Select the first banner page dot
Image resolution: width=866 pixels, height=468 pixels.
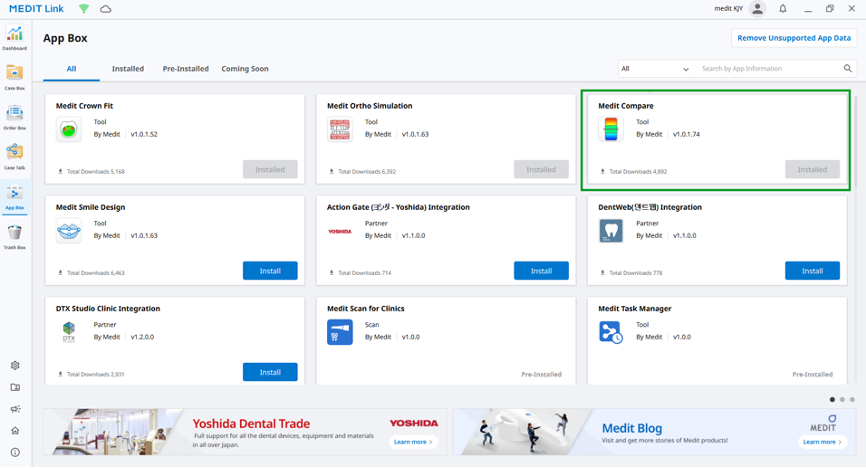(x=832, y=399)
